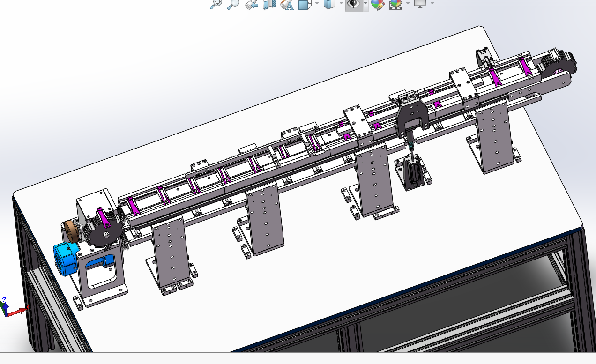Toggle the Hide/Show Items eye icon
The height and width of the screenshot is (364, 596).
354,4
